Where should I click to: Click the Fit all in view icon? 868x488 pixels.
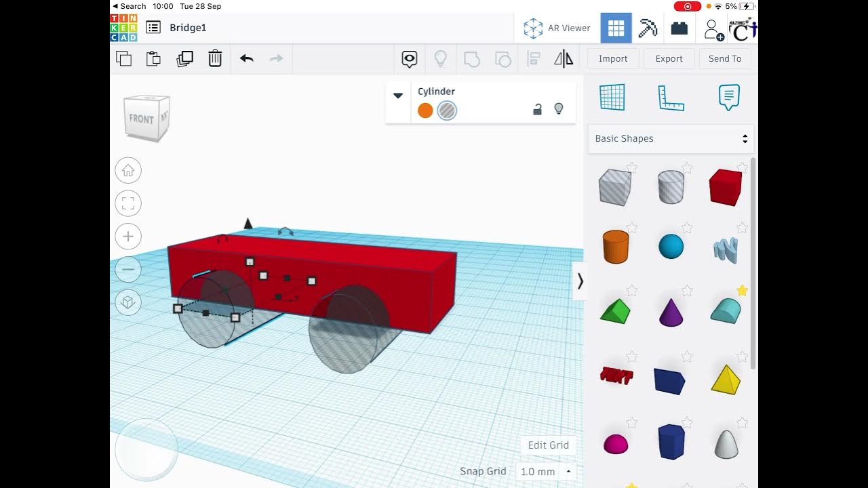tap(128, 203)
